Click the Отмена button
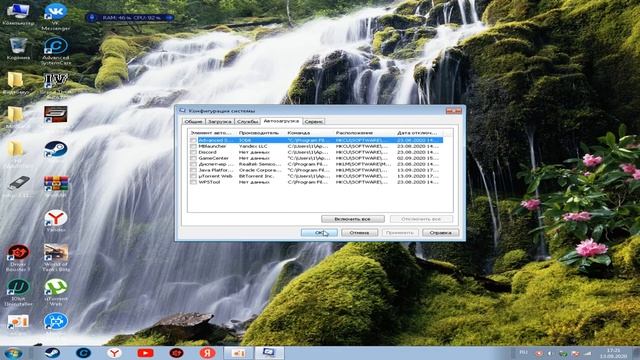Viewport: 640px width, 360px height. [359, 233]
